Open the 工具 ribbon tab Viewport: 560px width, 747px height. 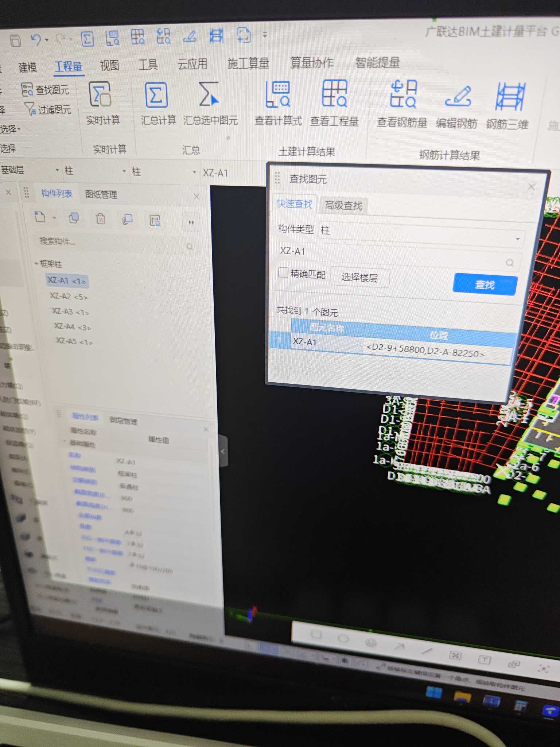click(x=148, y=65)
